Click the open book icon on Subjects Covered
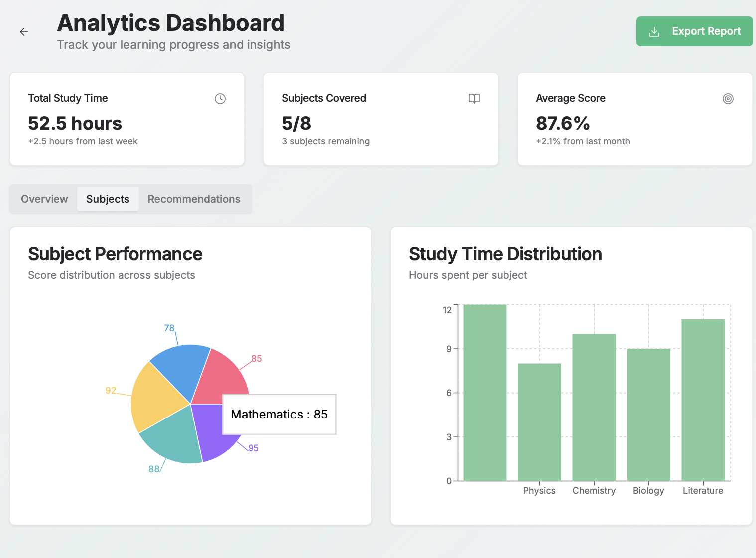Screen dimensions: 756x558 coord(474,99)
